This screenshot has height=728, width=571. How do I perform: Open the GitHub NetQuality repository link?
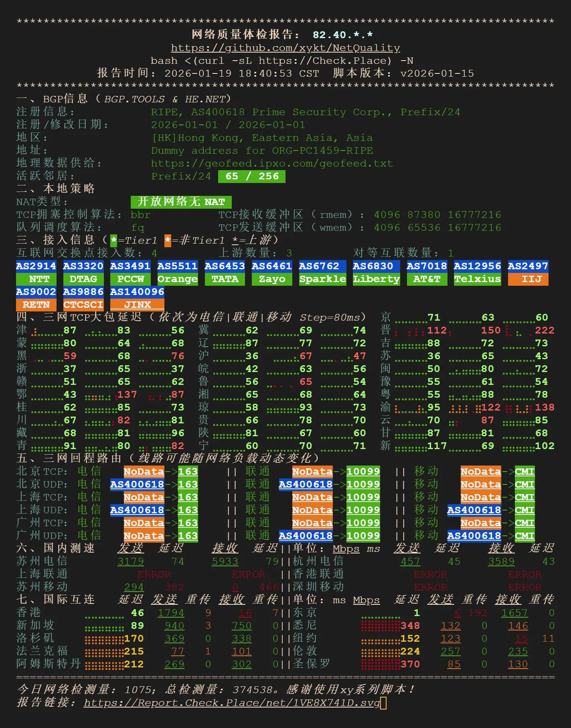click(x=285, y=48)
